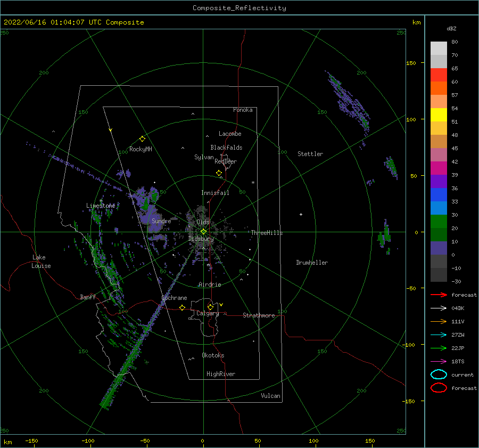Click the red forecast arrow legend icon
Image resolution: width=479 pixels, height=448 pixels.
point(439,295)
